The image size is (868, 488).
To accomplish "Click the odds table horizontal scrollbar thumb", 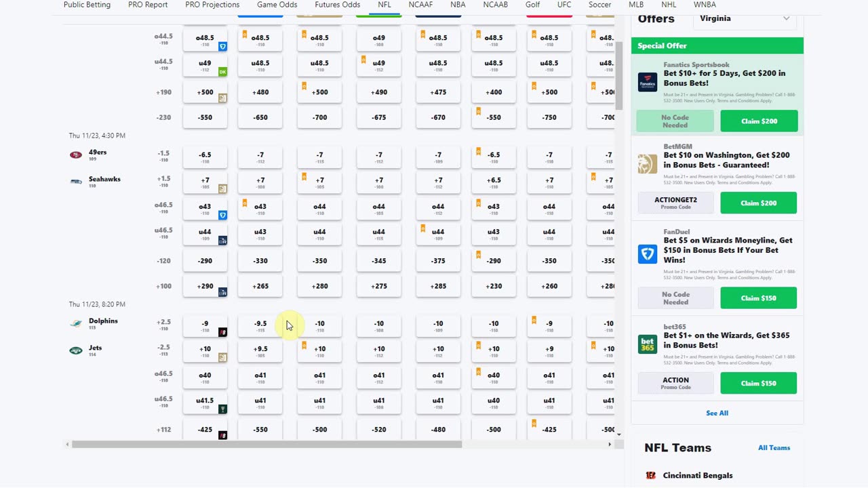I will (x=267, y=445).
